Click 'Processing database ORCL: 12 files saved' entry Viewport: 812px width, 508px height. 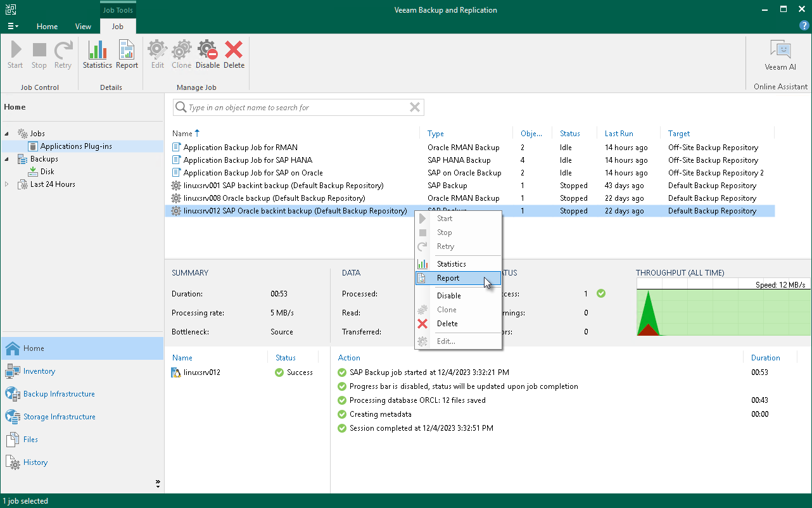[x=417, y=400]
